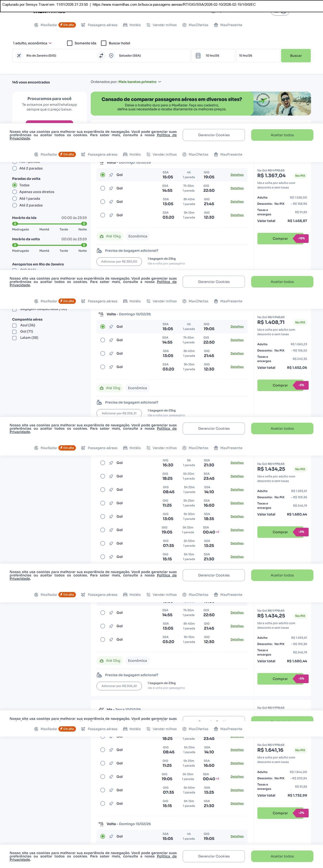Screen dimensions: 323x868
Task: Grab left handle of Horário da ida slider
Action: coord(15,224)
